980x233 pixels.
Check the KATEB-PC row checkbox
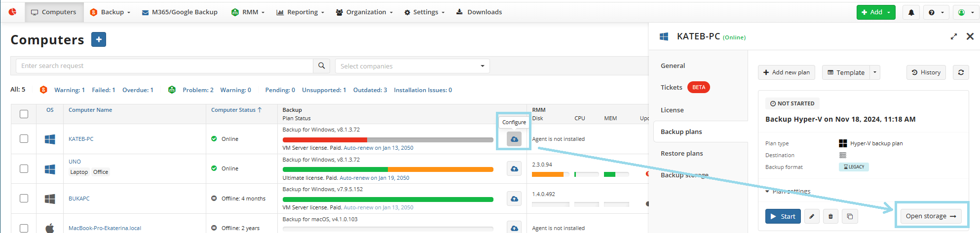pos(24,139)
